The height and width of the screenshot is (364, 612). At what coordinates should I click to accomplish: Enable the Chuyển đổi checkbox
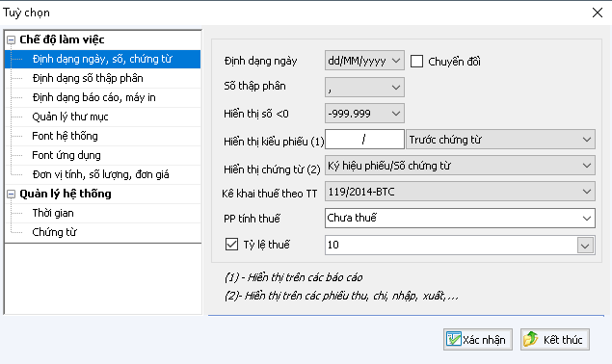click(x=417, y=62)
